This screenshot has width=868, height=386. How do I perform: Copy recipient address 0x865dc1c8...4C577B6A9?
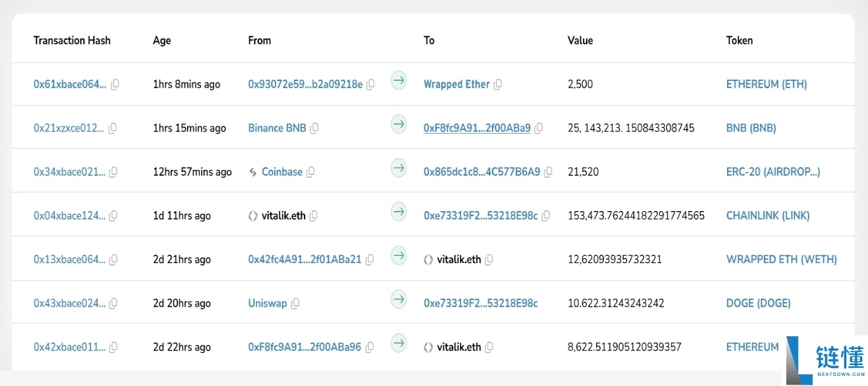click(548, 172)
